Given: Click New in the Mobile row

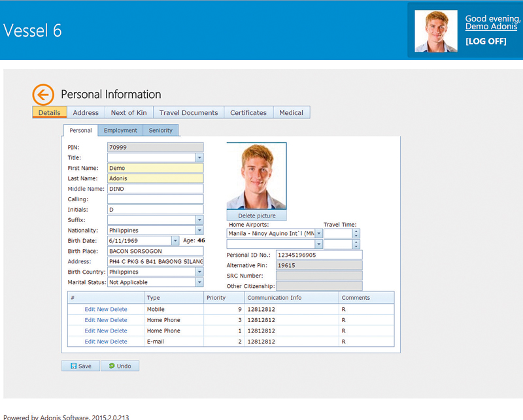Looking at the screenshot, I should [x=103, y=310].
